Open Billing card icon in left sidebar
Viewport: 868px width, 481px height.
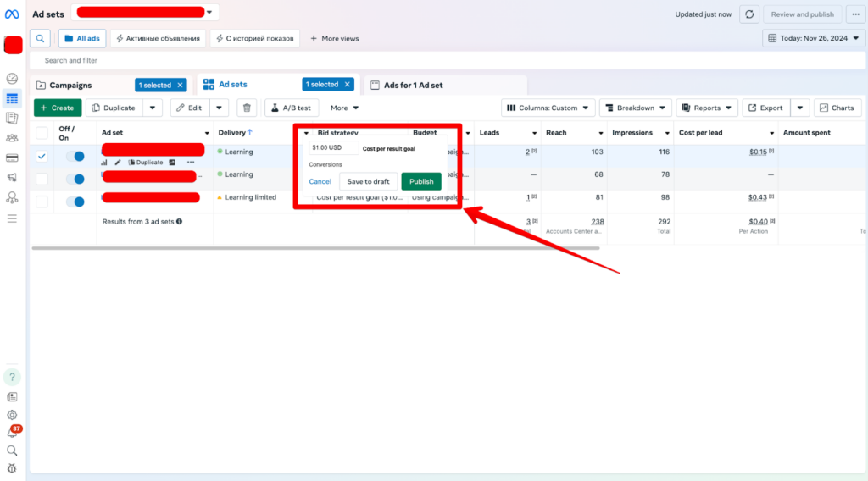[x=12, y=158]
